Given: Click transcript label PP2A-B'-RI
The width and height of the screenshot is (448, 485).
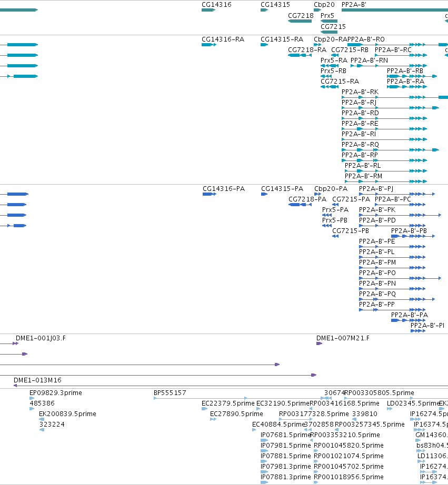Looking at the screenshot, I should (359, 134).
